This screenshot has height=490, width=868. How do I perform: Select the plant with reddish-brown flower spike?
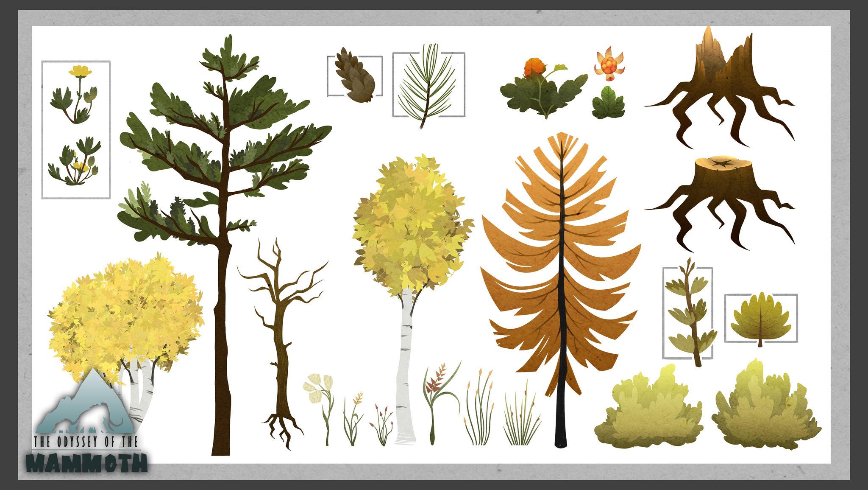click(x=441, y=403)
